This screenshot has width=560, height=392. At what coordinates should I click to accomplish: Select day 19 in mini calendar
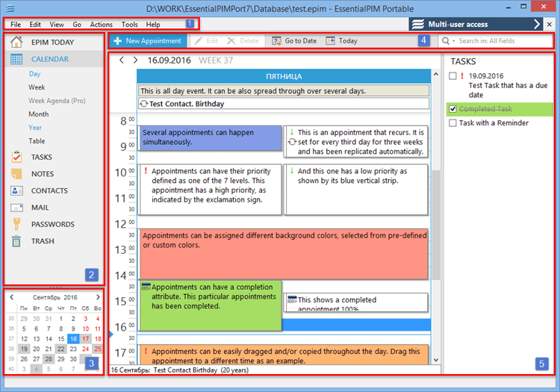coord(24,349)
